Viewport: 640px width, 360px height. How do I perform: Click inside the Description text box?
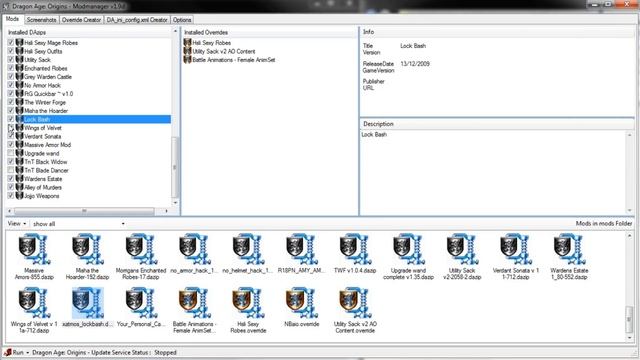pyautogui.click(x=493, y=172)
